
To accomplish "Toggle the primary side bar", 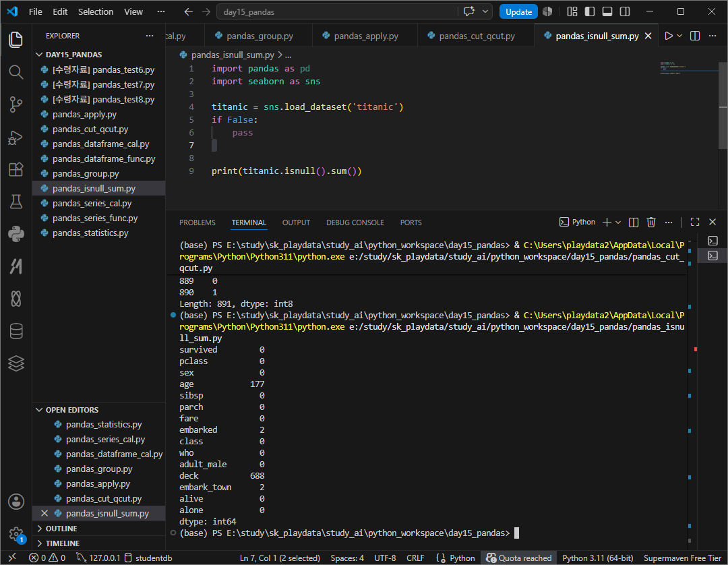I will [590, 11].
